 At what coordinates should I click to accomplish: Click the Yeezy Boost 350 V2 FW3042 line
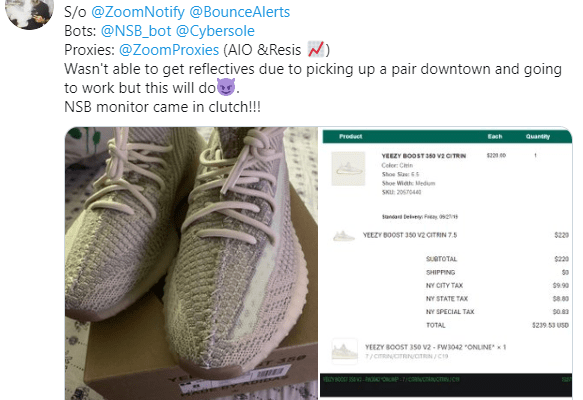435,347
